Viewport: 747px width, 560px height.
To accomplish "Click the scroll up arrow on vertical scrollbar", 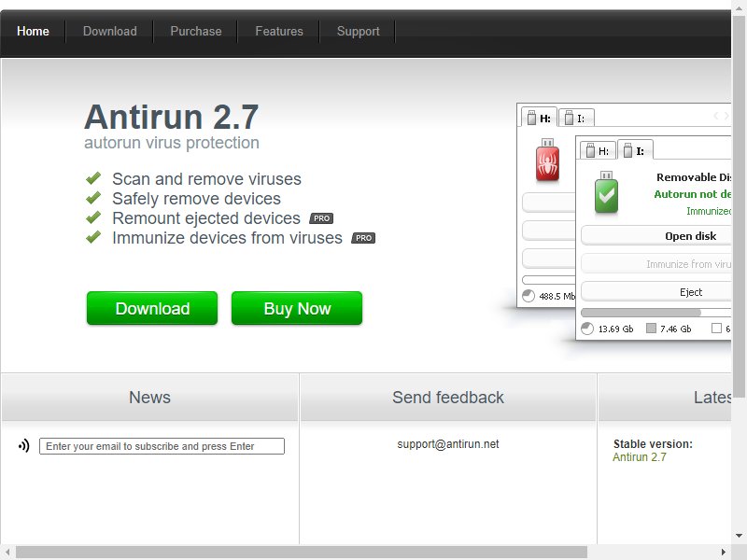I will (x=739, y=7).
